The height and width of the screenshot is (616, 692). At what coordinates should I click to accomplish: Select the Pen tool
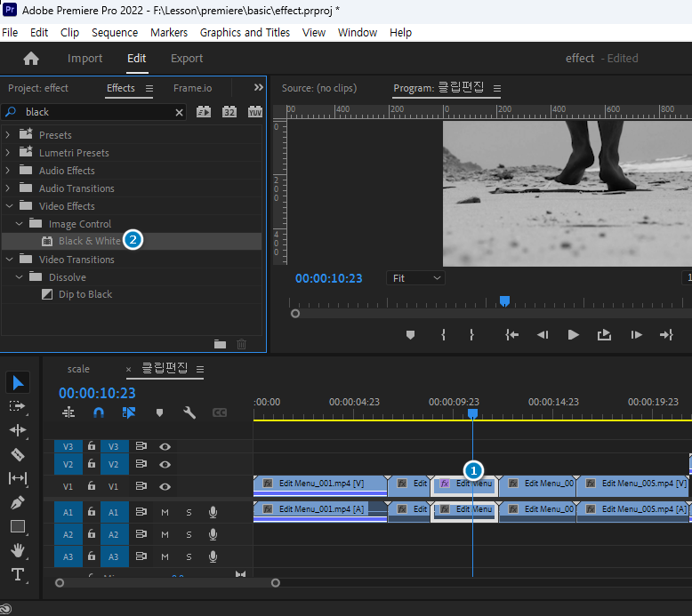click(x=18, y=502)
